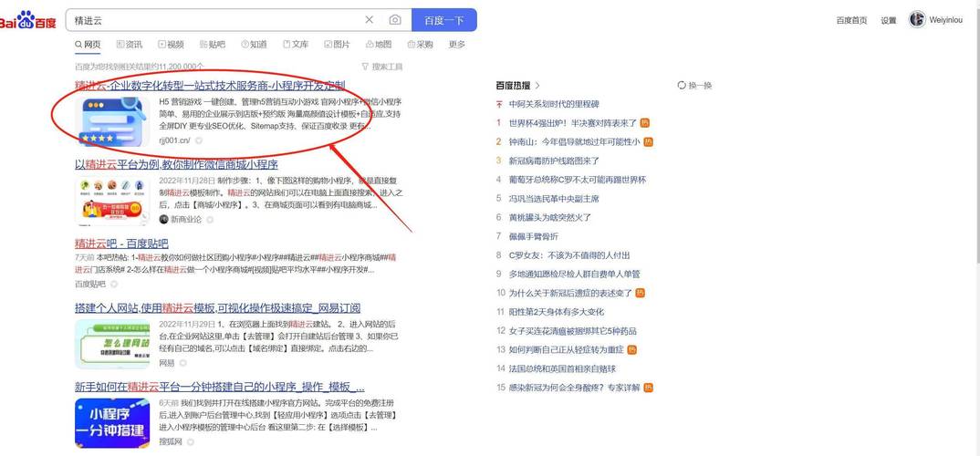Image resolution: width=980 pixels, height=456 pixels.
Task: Open the 文库 tab
Action: (296, 45)
